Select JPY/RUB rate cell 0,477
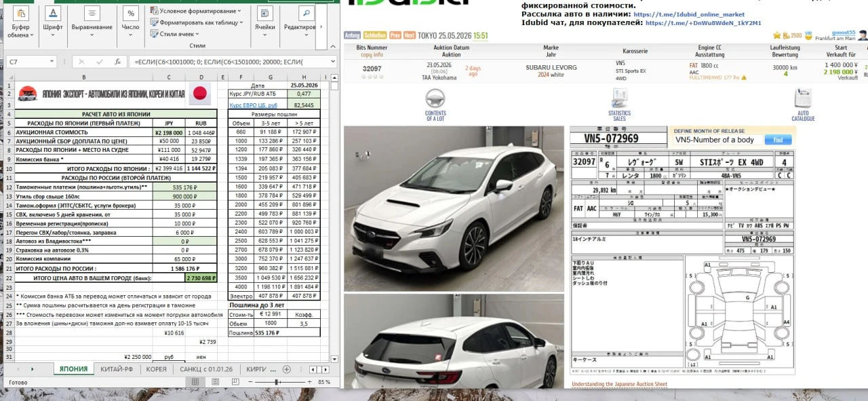 pyautogui.click(x=304, y=94)
